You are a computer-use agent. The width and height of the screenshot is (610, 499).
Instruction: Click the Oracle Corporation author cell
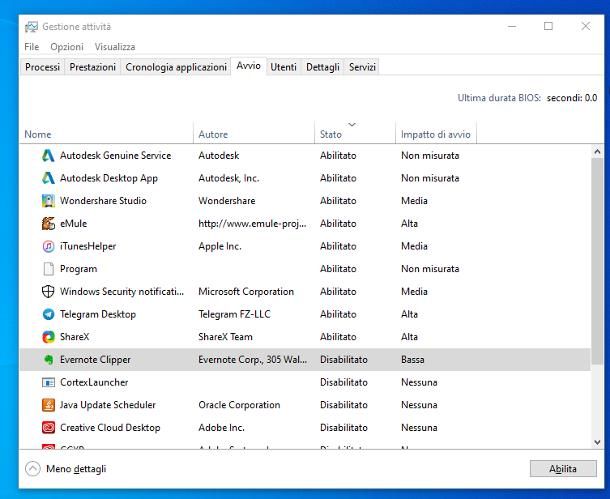coord(239,405)
